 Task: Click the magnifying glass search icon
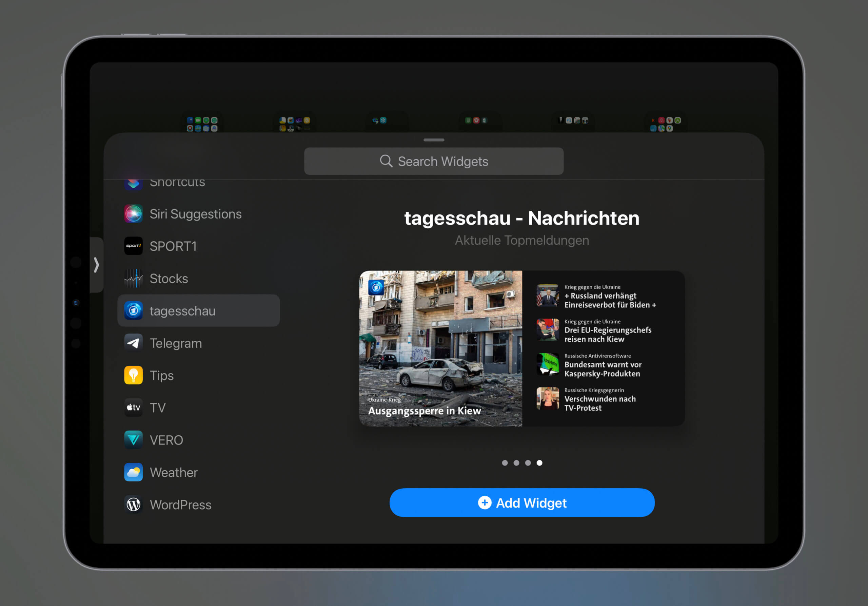point(386,161)
